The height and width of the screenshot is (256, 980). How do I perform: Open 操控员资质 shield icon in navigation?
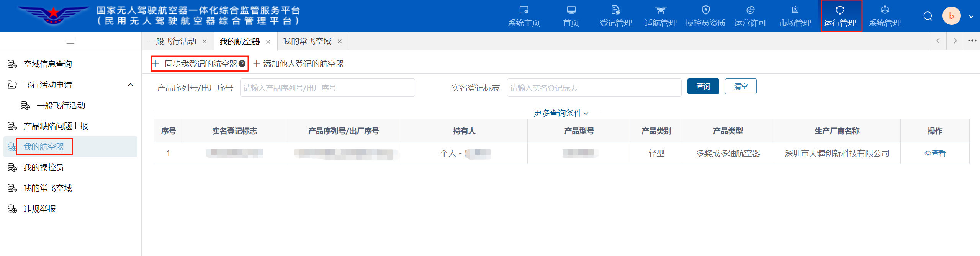click(x=705, y=10)
